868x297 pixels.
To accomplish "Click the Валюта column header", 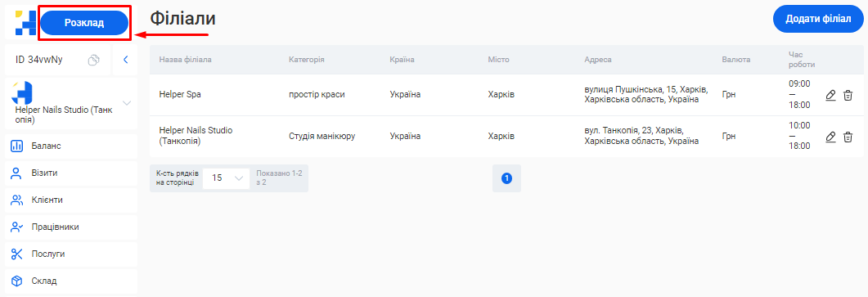I will click(736, 59).
